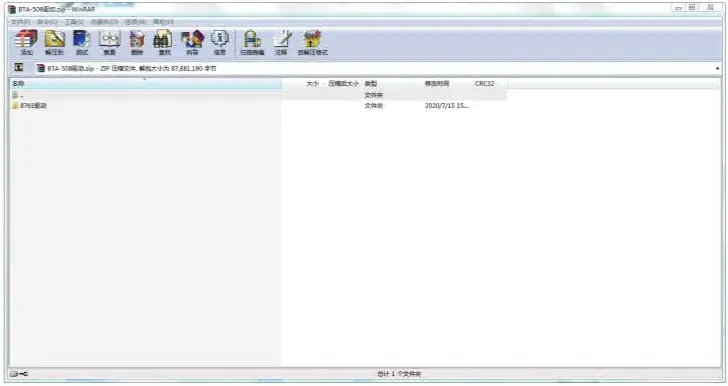The height and width of the screenshot is (386, 728).
Task: Click the WinRAR title bar icon
Action: pos(12,9)
